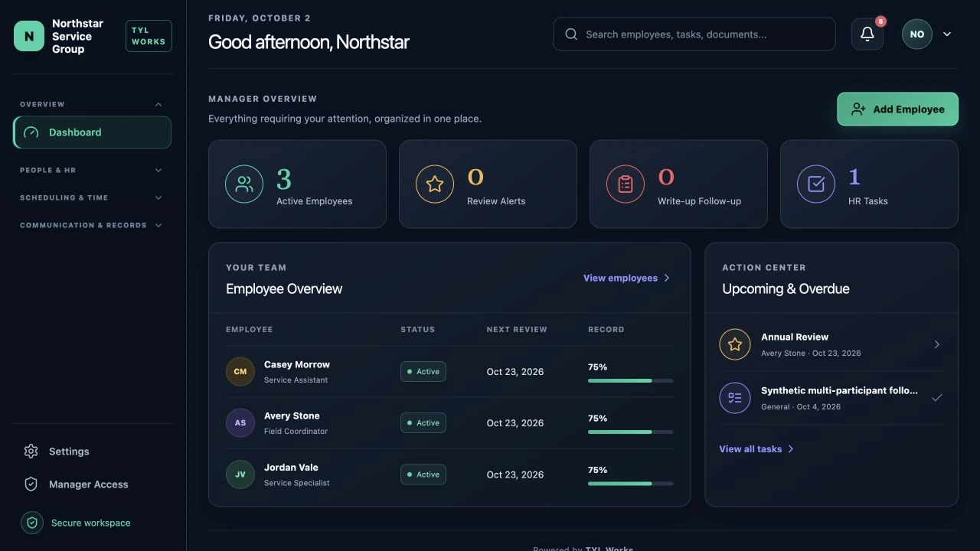The height and width of the screenshot is (551, 980).
Task: Click Casey Morrow's 75% record progress bar
Action: pos(631,380)
